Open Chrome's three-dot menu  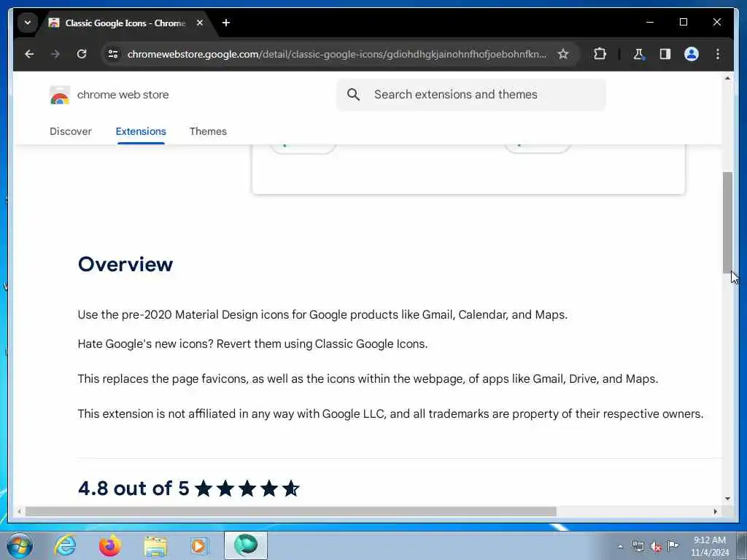718,54
